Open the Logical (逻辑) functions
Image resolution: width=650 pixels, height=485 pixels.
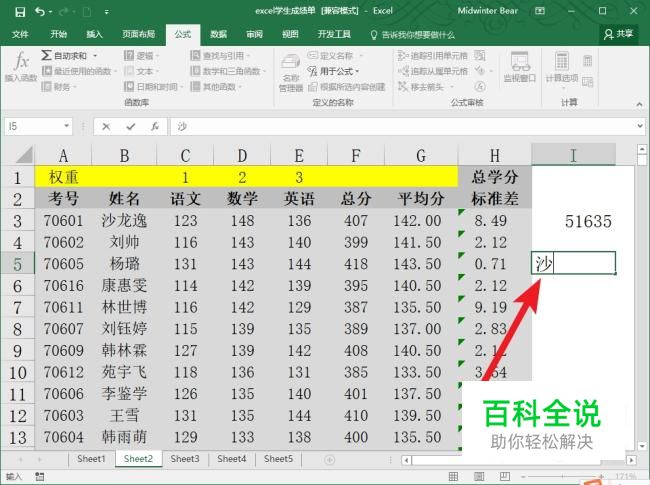pos(141,55)
